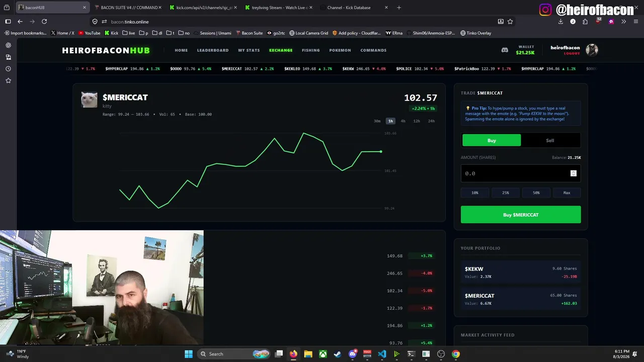The height and width of the screenshot is (362, 644).
Task: Open Discord from the taskbar
Action: pyautogui.click(x=352, y=354)
